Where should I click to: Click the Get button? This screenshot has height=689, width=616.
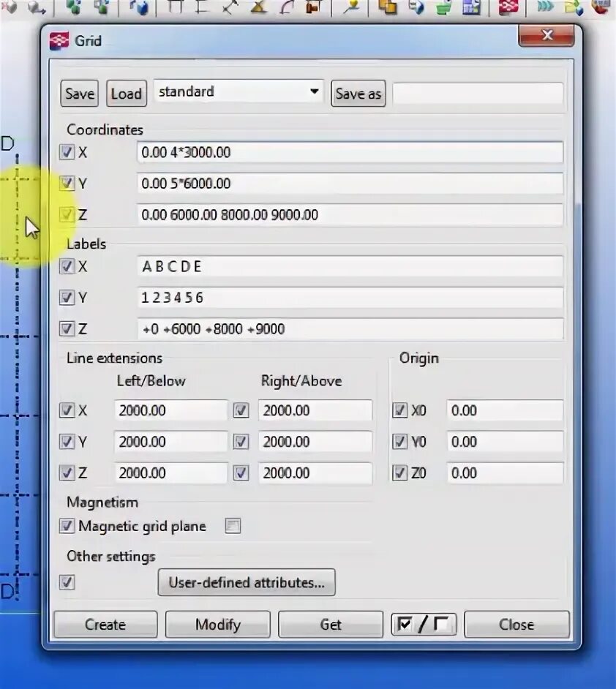pyautogui.click(x=331, y=625)
